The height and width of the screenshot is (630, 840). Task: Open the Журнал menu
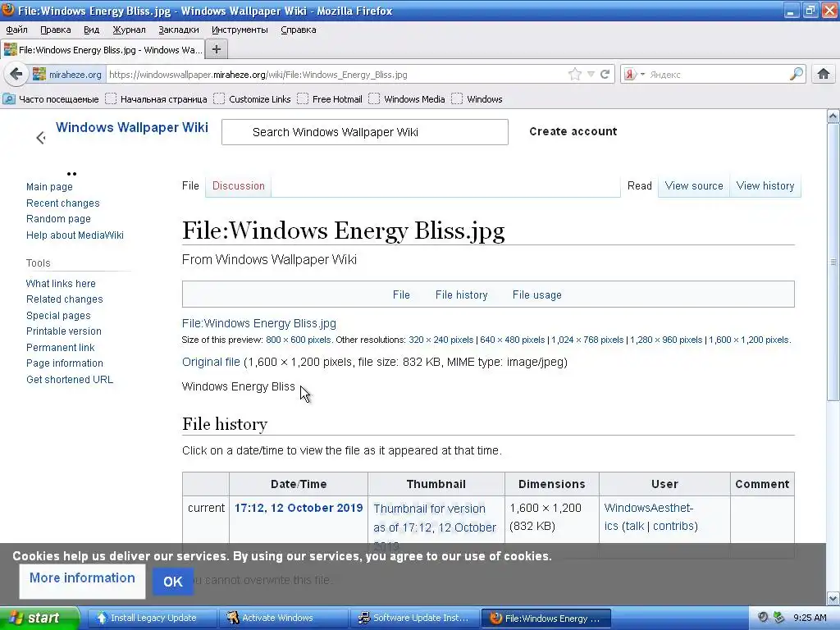(129, 30)
